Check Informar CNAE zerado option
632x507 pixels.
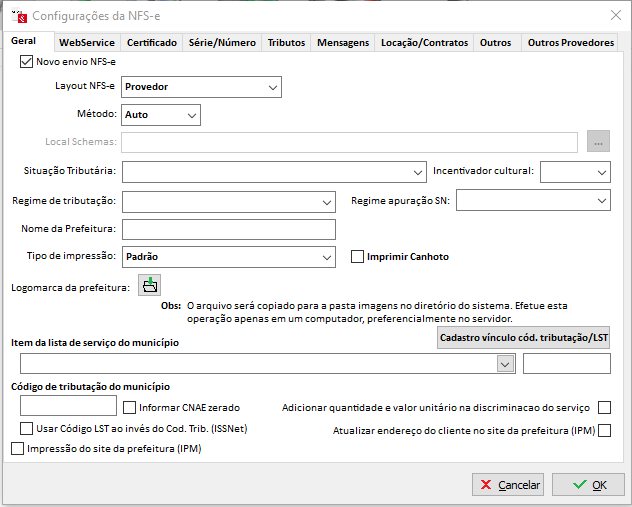[129, 407]
